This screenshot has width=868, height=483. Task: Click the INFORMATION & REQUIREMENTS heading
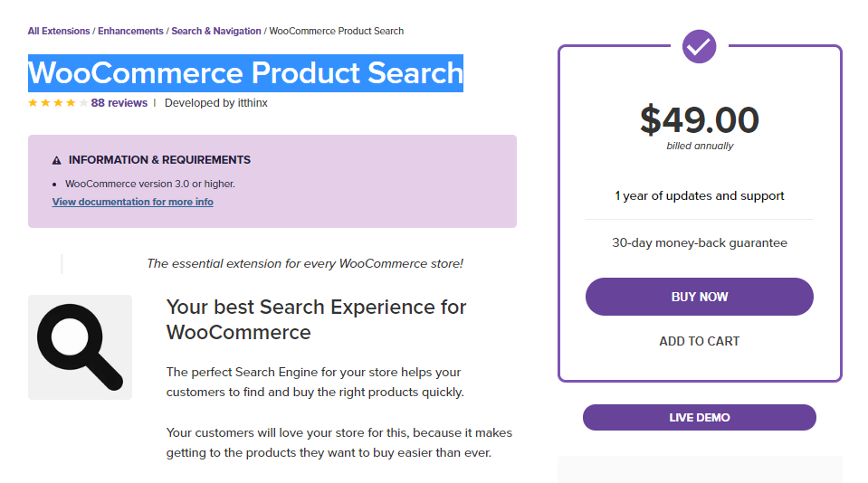159,160
